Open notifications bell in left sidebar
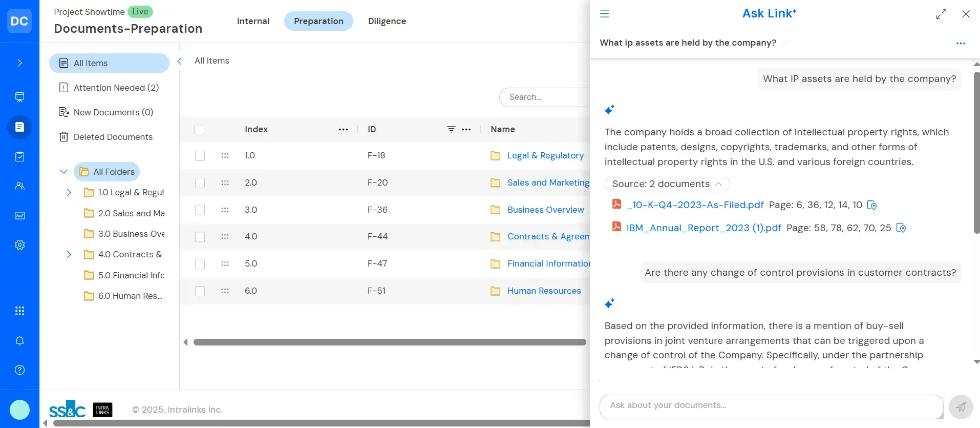980x428 pixels. (x=19, y=341)
